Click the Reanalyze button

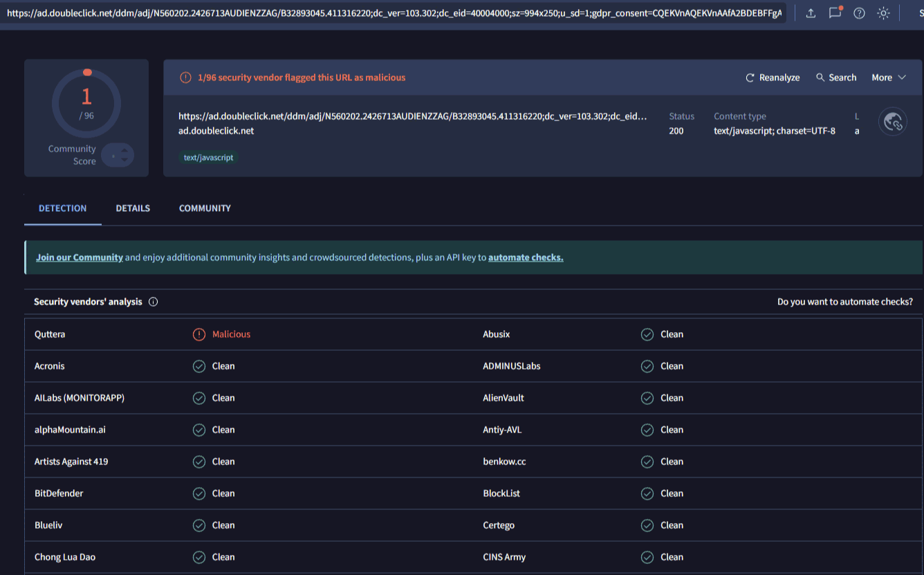(773, 77)
